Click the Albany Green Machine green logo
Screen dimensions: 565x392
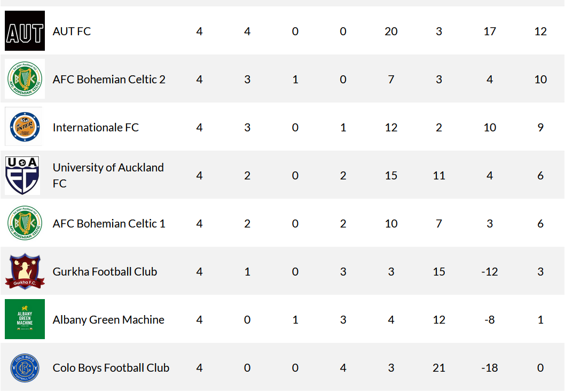click(x=25, y=319)
